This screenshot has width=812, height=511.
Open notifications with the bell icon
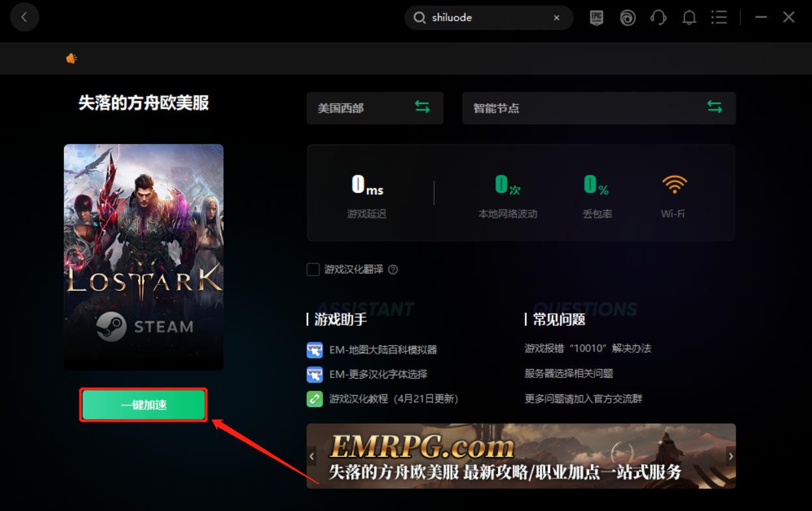689,18
